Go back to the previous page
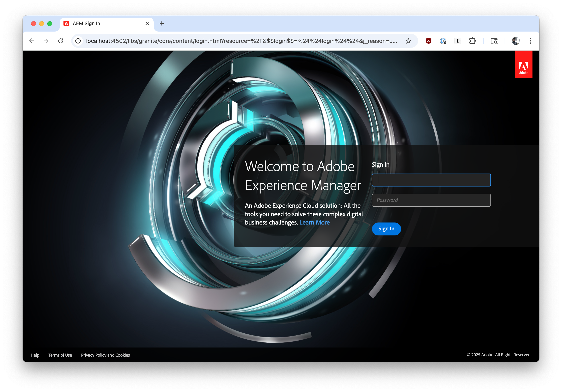The image size is (562, 392). tap(32, 41)
